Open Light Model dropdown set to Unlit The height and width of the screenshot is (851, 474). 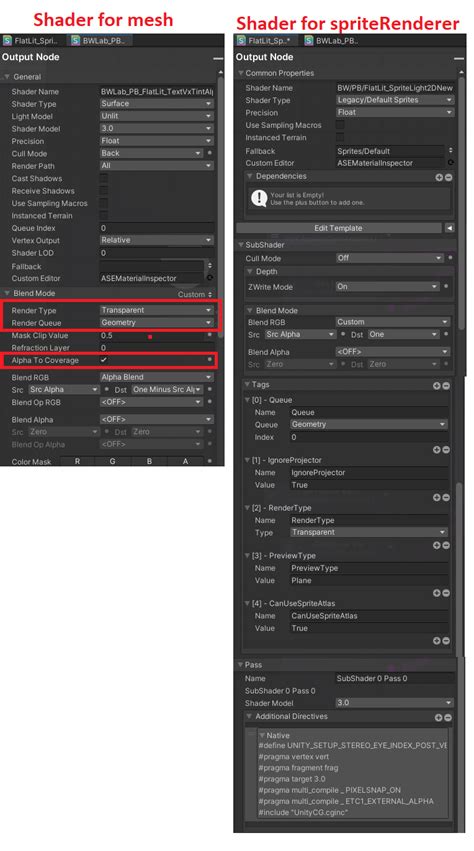coord(156,116)
